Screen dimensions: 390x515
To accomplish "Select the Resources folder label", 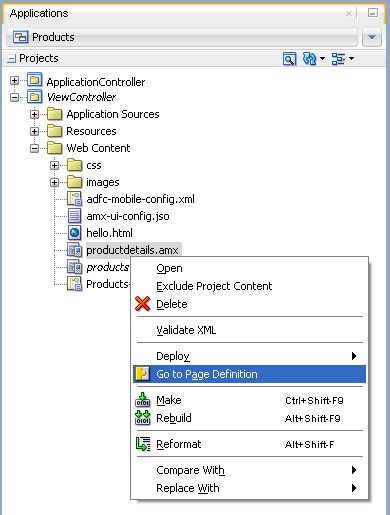I will (91, 131).
